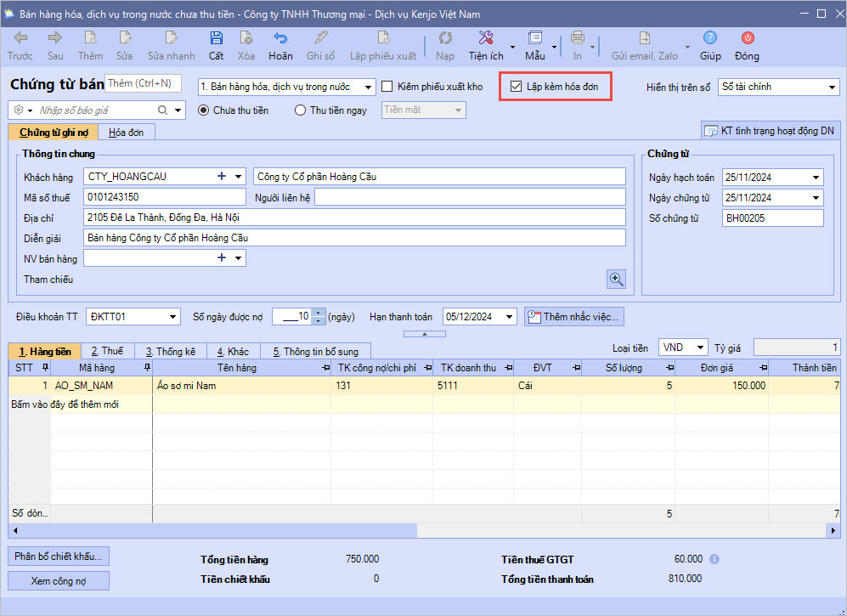The width and height of the screenshot is (847, 616).
Task: Click the GTGT tax info icon
Action: point(714,559)
